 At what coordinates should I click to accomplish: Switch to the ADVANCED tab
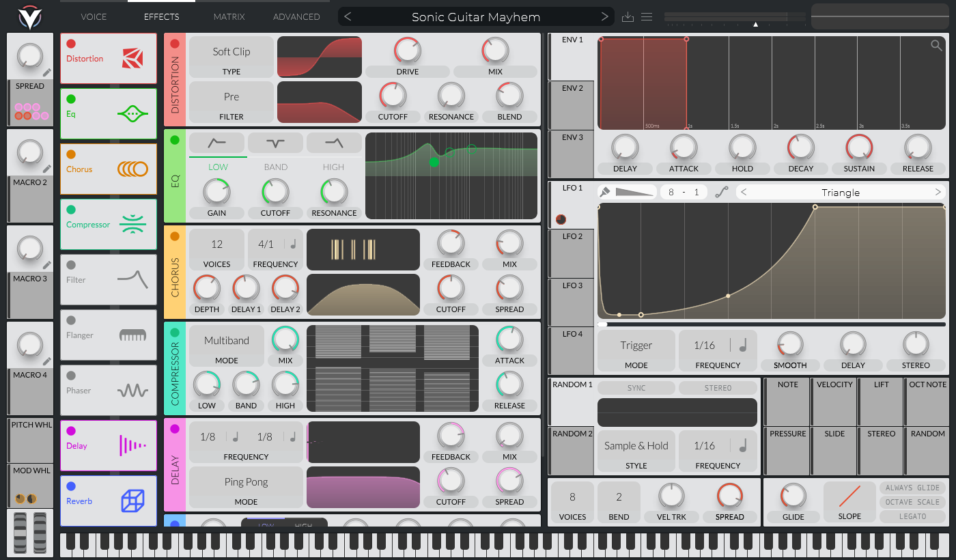pyautogui.click(x=296, y=16)
